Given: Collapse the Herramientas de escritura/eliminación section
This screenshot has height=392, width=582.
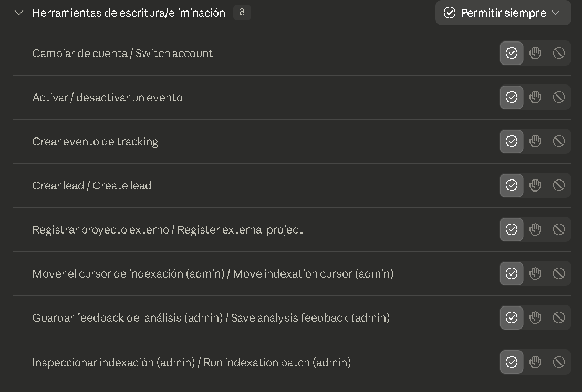Looking at the screenshot, I should [x=18, y=13].
